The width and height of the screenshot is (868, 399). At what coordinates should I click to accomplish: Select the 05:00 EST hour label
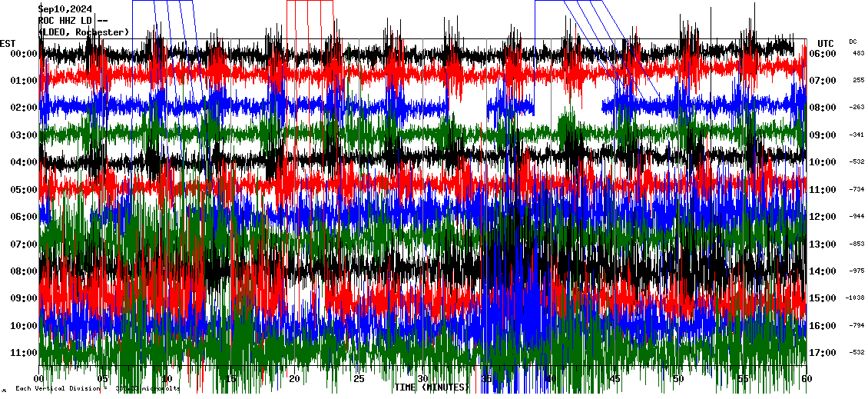point(25,190)
